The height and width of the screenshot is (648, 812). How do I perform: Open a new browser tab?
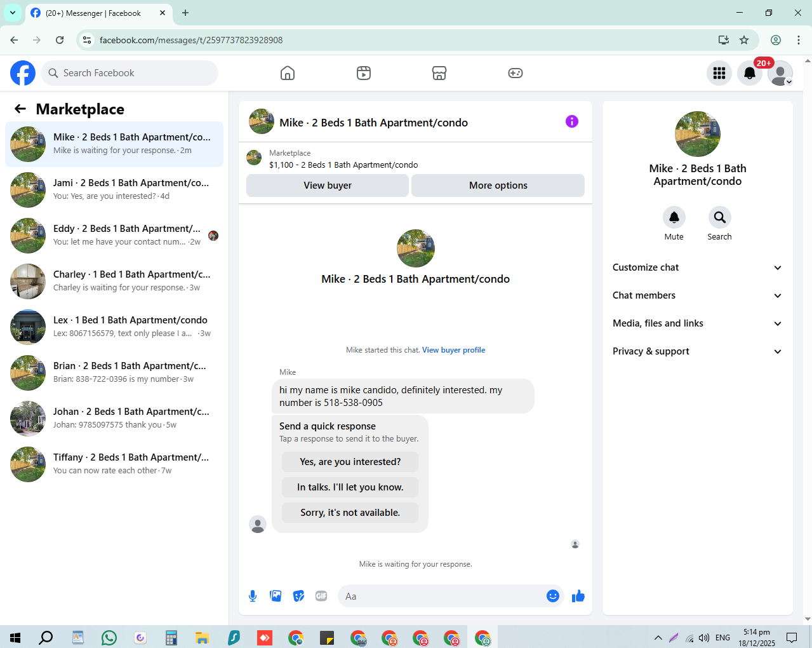[185, 13]
